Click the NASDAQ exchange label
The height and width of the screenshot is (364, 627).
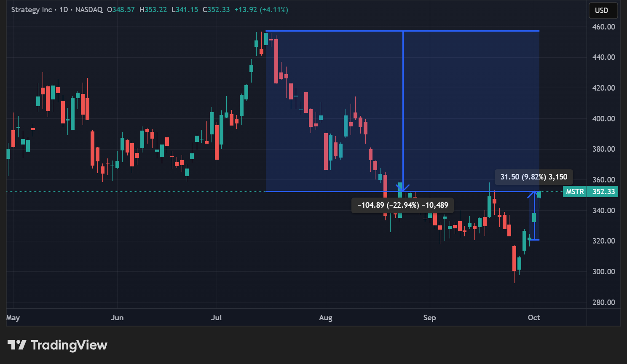pyautogui.click(x=89, y=10)
